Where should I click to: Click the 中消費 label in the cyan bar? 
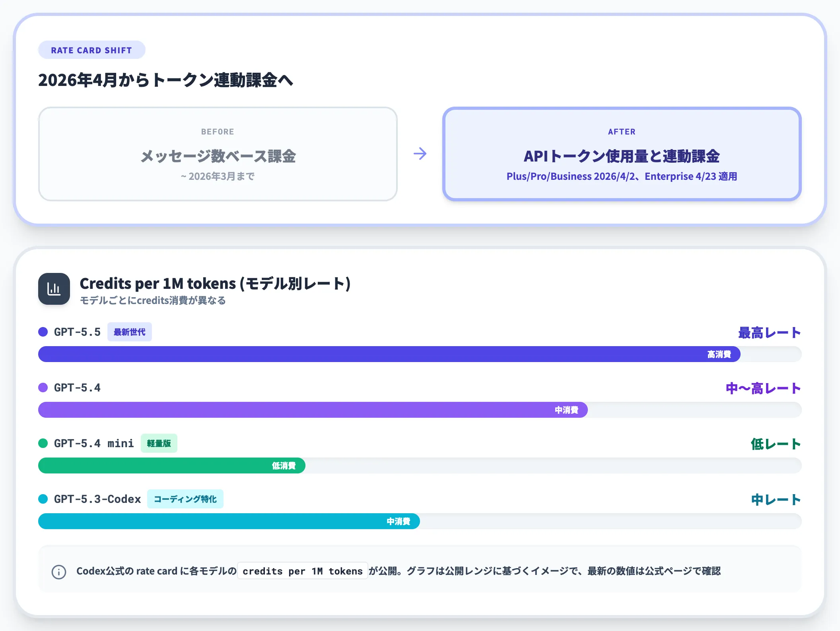[x=399, y=521]
